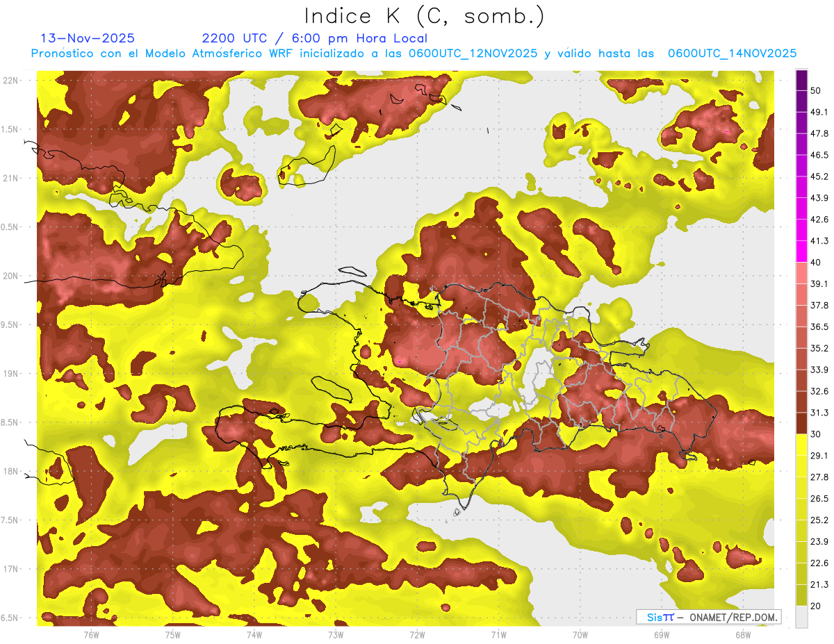Click the colorbar value '46.5'
The width and height of the screenshot is (834, 644).
(x=819, y=155)
